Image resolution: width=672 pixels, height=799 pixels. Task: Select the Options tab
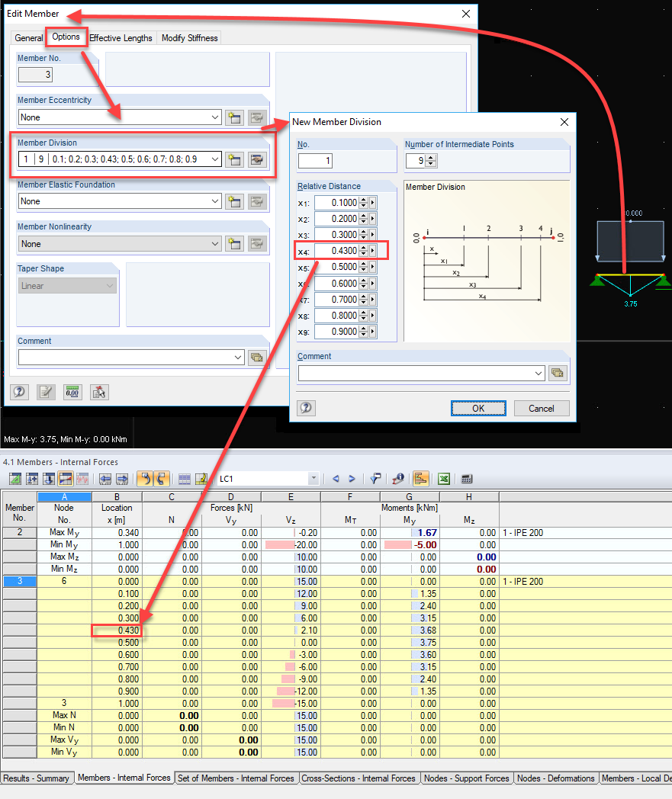(x=66, y=37)
